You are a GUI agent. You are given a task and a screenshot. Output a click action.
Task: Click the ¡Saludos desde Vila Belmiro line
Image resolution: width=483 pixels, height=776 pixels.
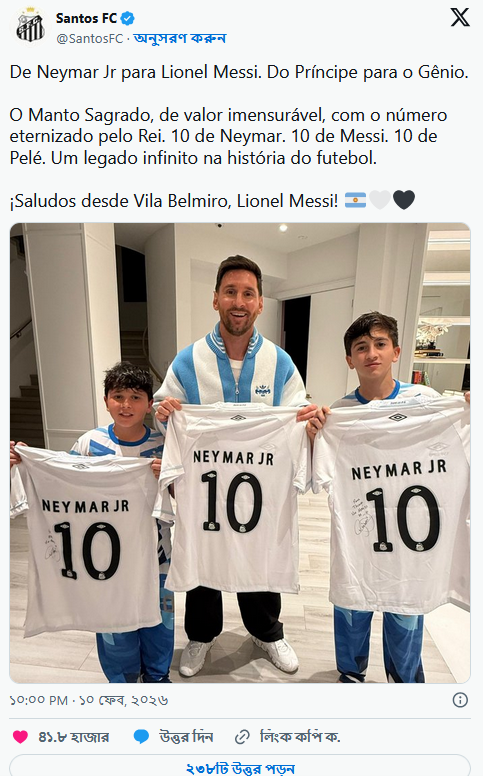pyautogui.click(x=174, y=201)
